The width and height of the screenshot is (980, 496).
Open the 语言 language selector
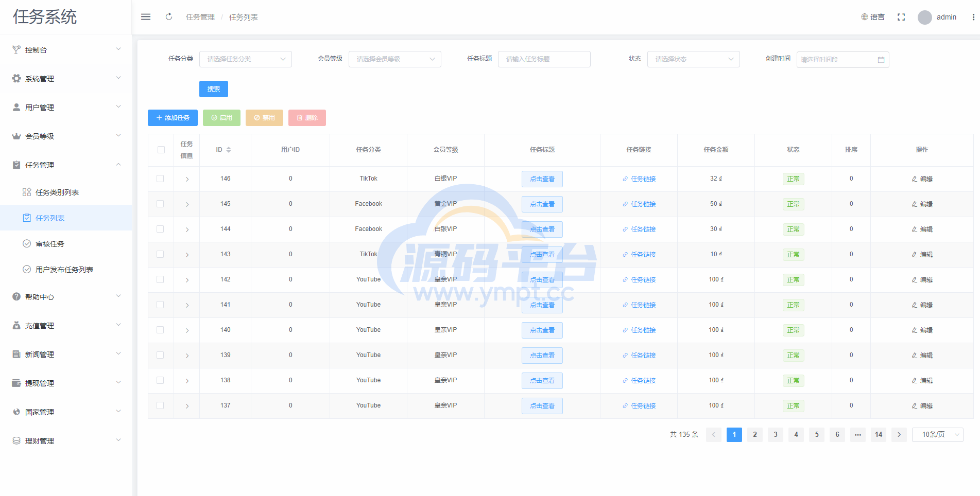pos(873,17)
